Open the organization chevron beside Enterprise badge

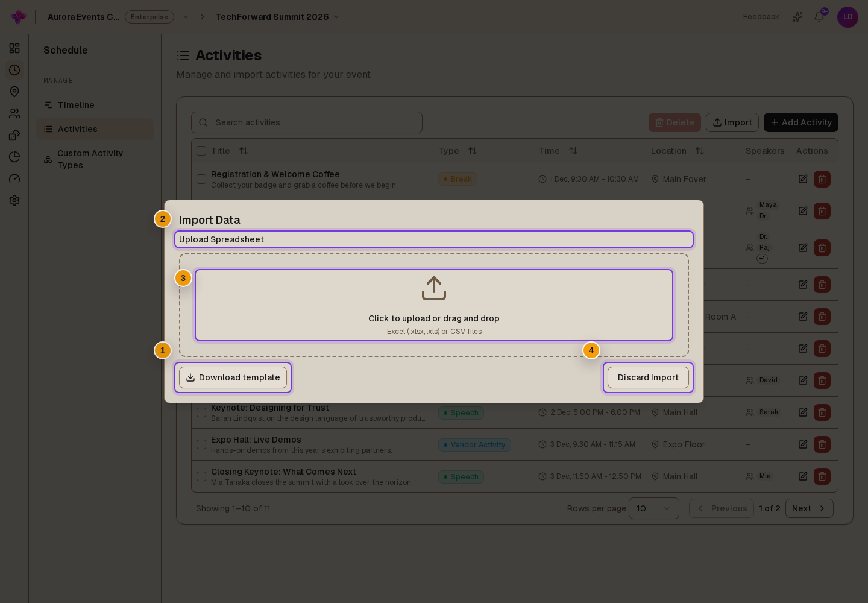(x=186, y=17)
